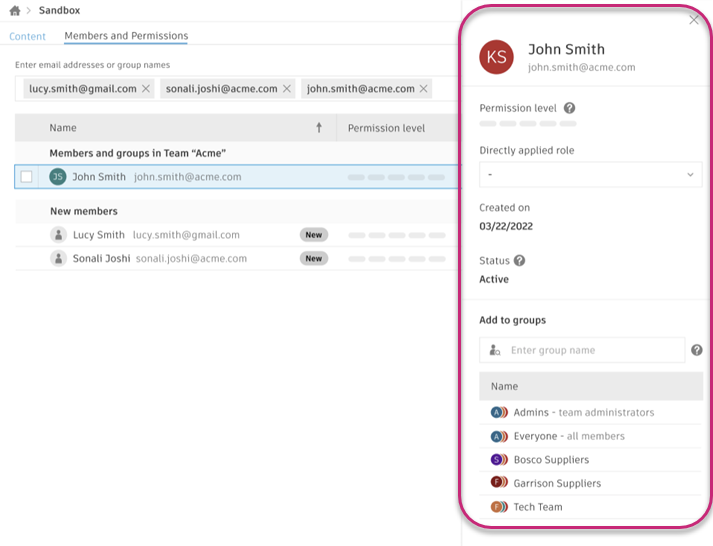Select Admins - team administrators group
Screen dimensions: 713x546
tap(590, 412)
